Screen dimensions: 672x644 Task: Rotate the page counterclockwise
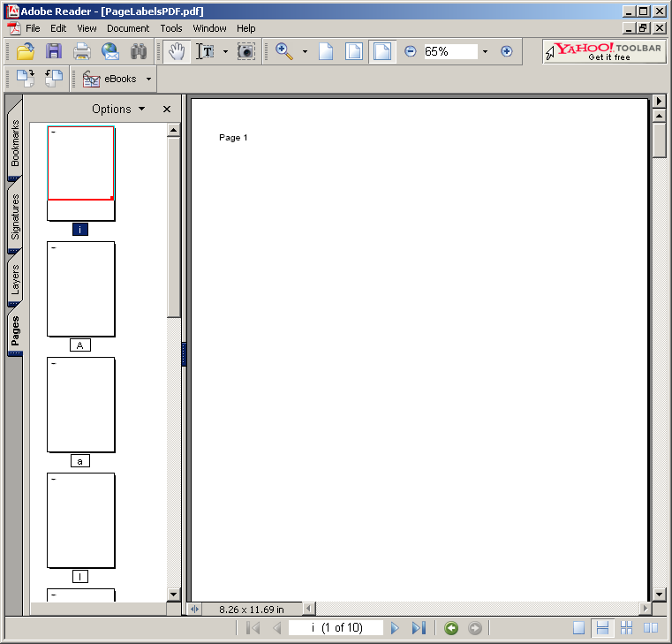click(54, 79)
